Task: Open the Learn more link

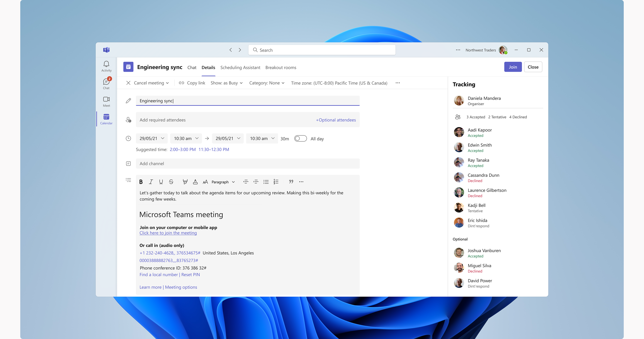Action: [x=151, y=287]
